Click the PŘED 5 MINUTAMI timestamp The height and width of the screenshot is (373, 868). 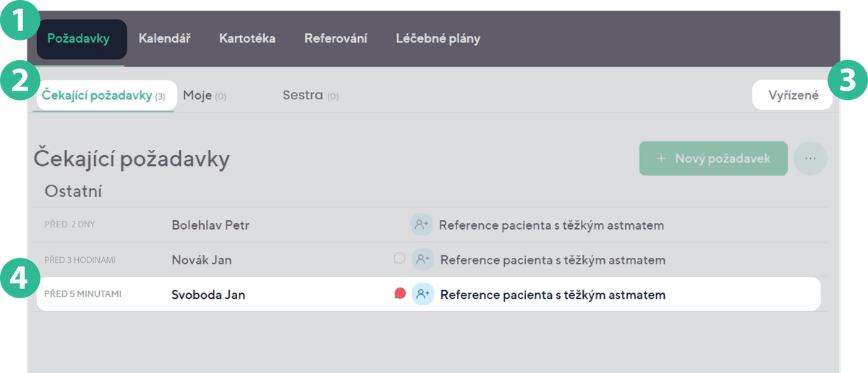point(82,294)
